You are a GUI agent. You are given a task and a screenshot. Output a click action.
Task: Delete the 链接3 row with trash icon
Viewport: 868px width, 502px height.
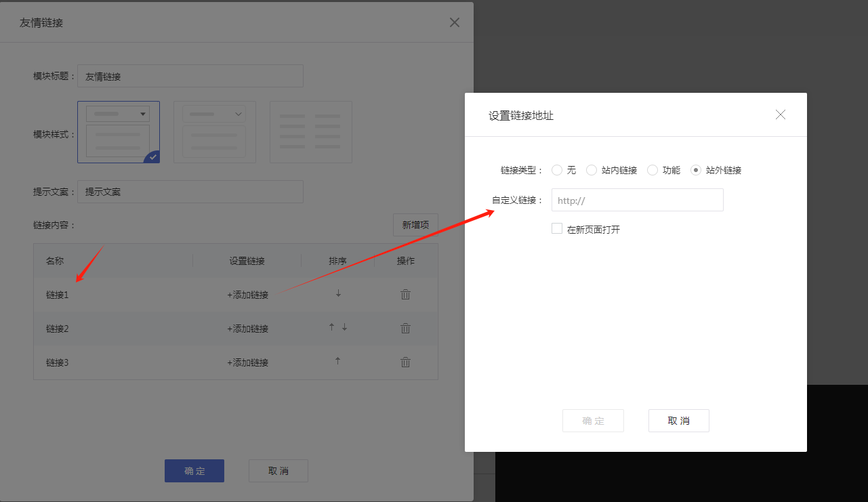click(x=405, y=362)
